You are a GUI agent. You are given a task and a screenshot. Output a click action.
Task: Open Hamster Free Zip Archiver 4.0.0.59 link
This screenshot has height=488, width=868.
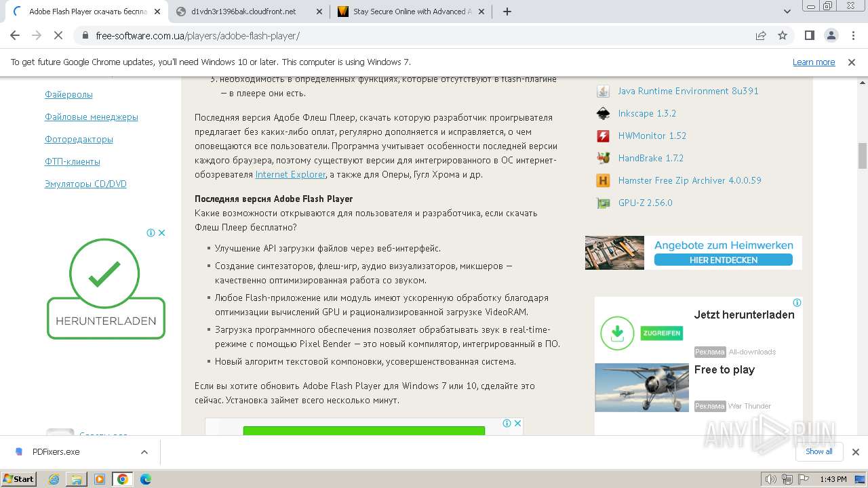pos(690,180)
